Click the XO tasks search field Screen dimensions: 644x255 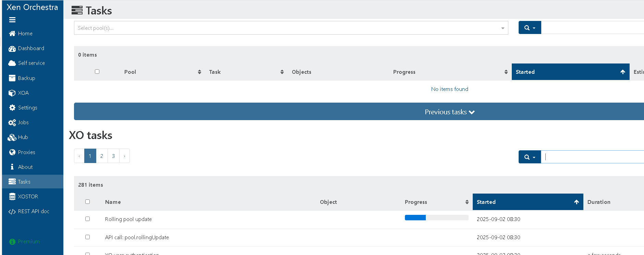click(x=592, y=157)
